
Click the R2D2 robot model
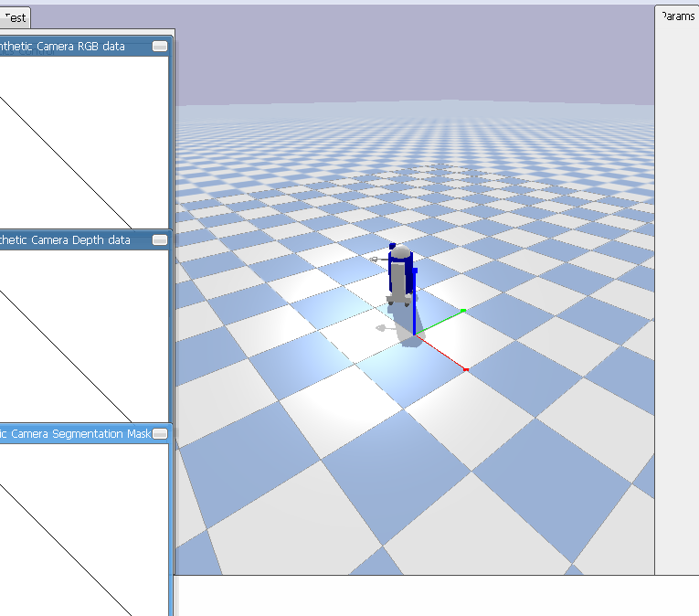pyautogui.click(x=400, y=274)
